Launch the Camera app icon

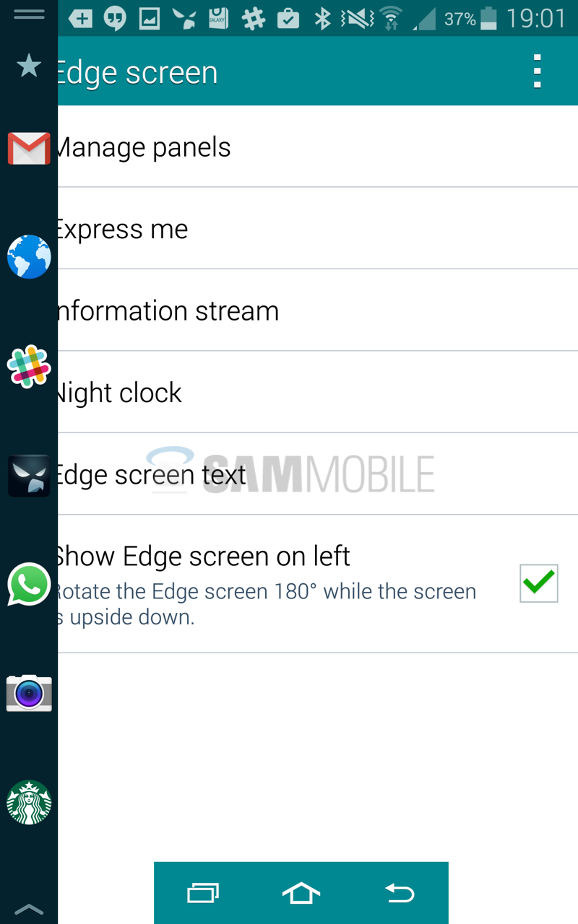tap(29, 693)
